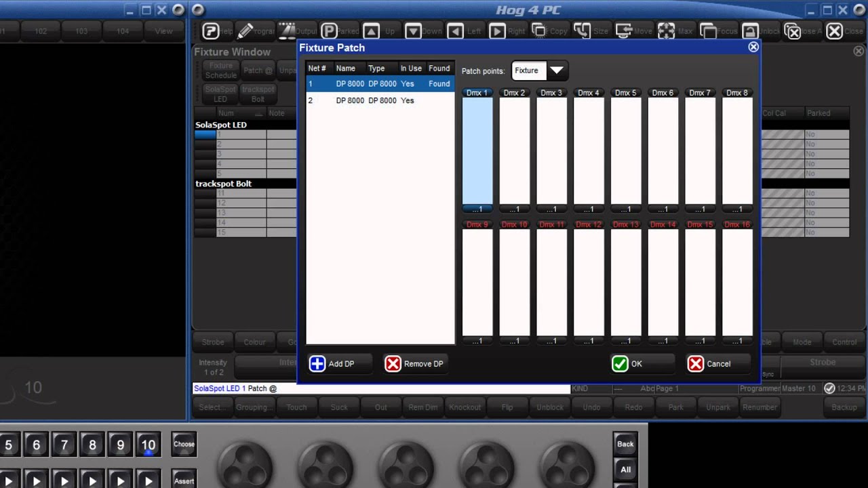This screenshot has width=868, height=488.
Task: Click the Move window icon
Action: (624, 31)
